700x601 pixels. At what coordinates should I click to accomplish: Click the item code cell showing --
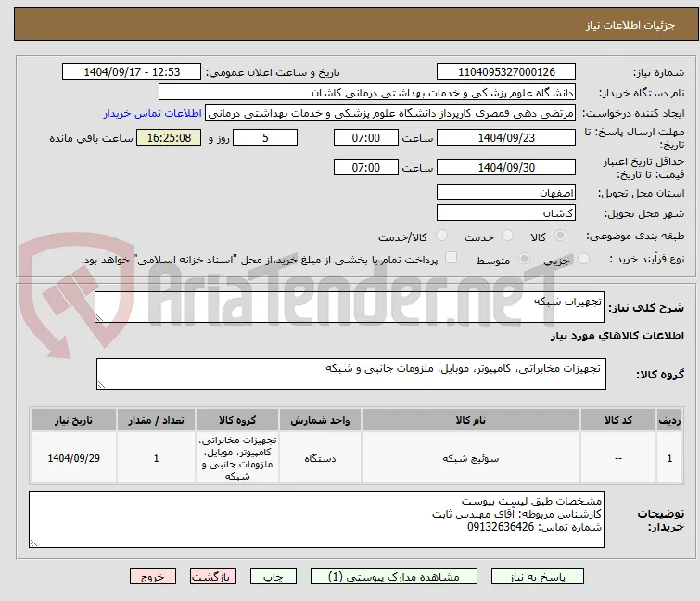point(618,458)
